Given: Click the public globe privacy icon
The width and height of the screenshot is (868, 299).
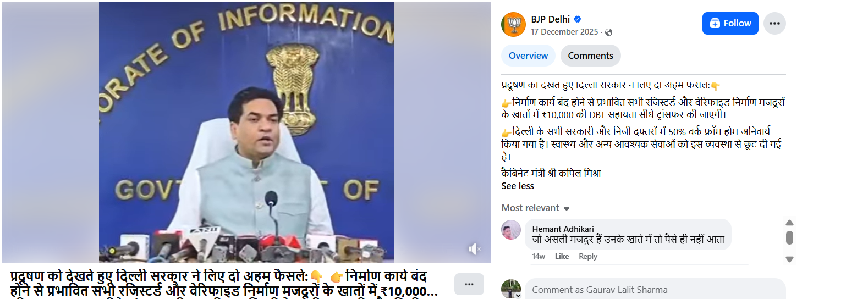Looking at the screenshot, I should (608, 32).
